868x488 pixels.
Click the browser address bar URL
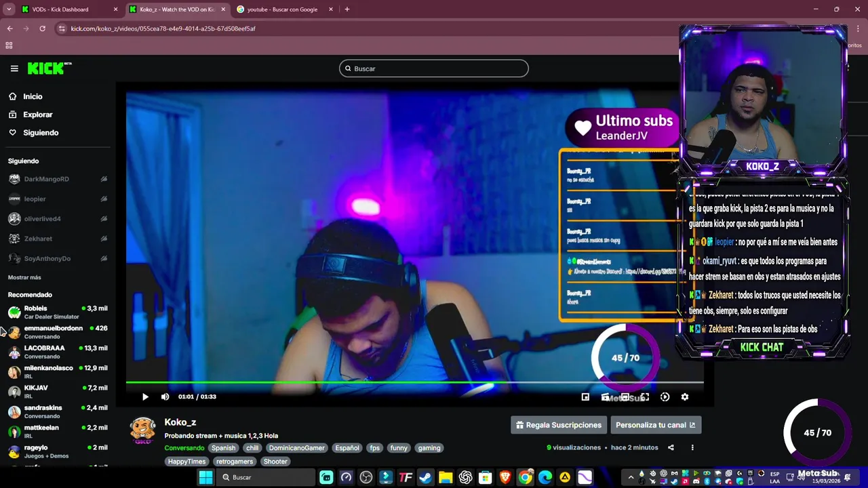[163, 28]
